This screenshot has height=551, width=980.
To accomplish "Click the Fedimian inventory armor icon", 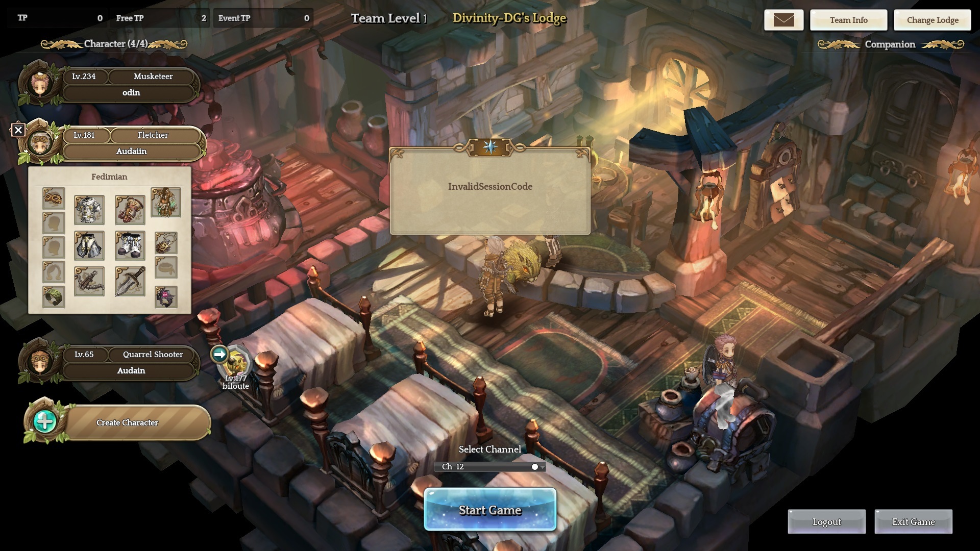I will tap(89, 207).
